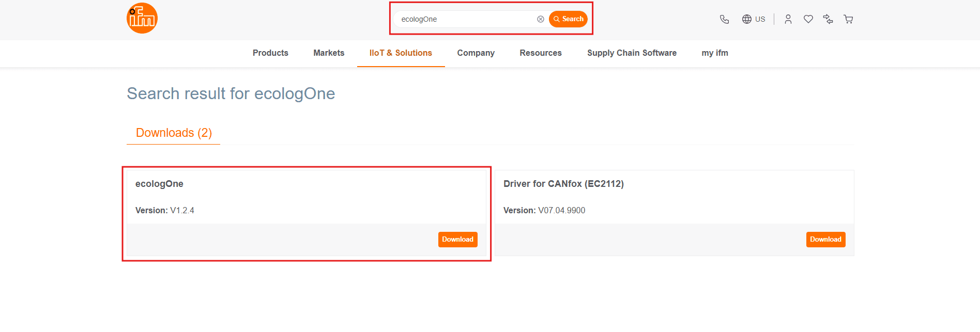
Task: Open the IIoT & Solutions menu
Action: coord(401,53)
